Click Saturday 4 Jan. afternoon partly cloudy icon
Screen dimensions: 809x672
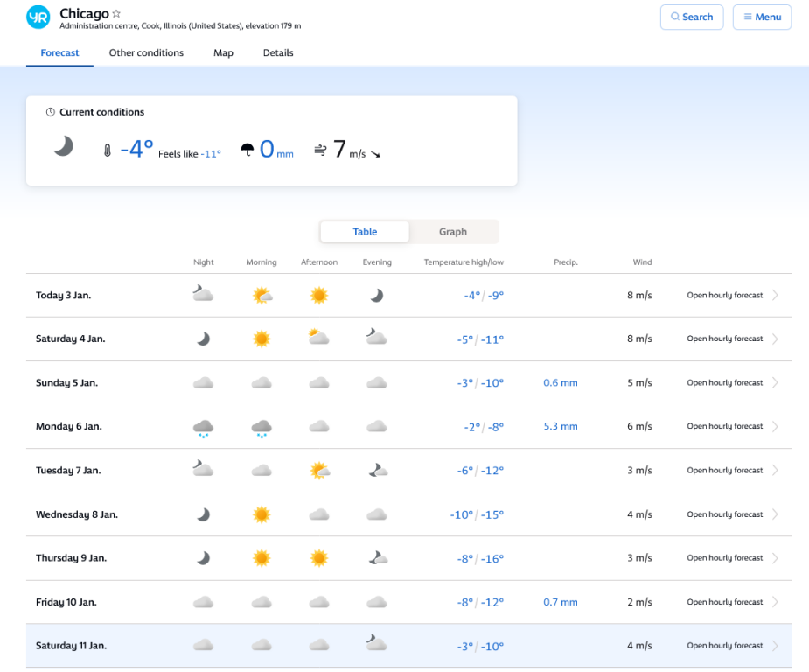tap(319, 339)
